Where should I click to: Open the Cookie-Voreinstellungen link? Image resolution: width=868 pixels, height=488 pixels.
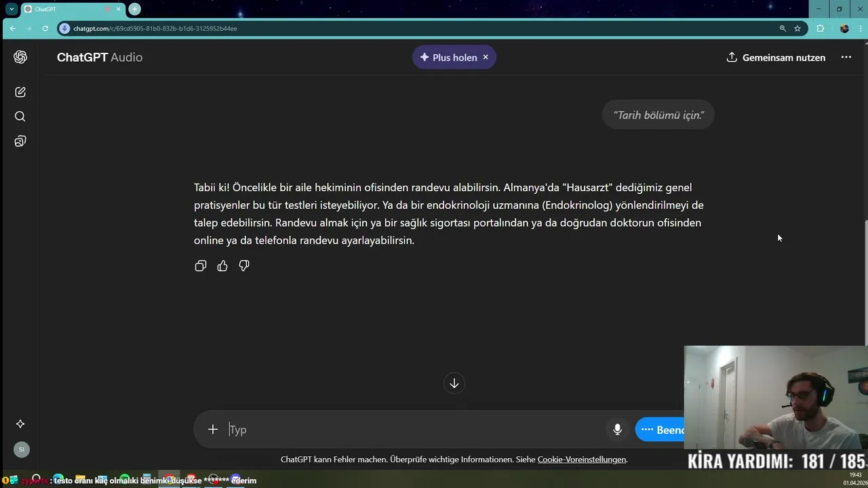point(582,460)
